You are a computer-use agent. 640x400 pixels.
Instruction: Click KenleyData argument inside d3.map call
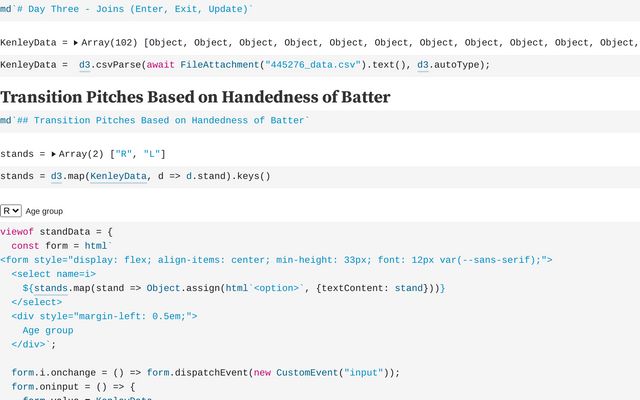tap(118, 176)
